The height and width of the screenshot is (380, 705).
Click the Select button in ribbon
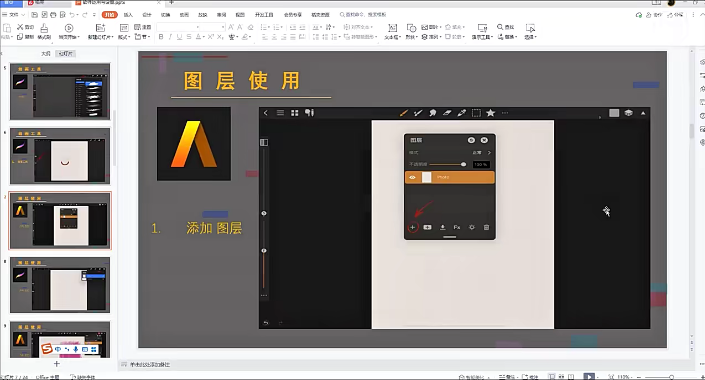click(x=530, y=31)
